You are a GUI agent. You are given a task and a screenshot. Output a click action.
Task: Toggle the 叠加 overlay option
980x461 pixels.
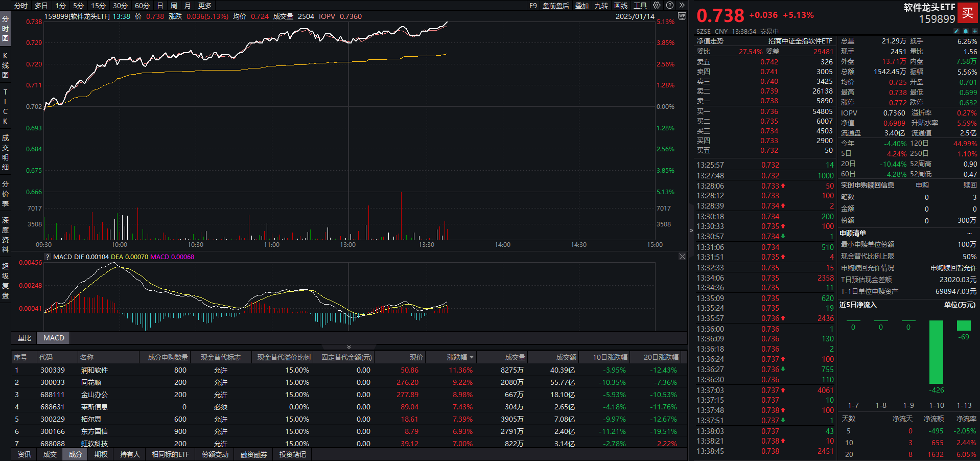click(582, 6)
